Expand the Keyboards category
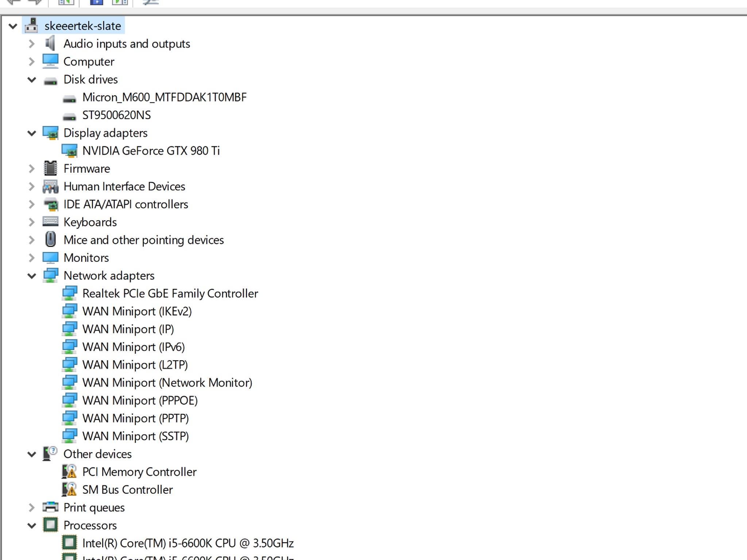This screenshot has width=747, height=560. coord(32,222)
